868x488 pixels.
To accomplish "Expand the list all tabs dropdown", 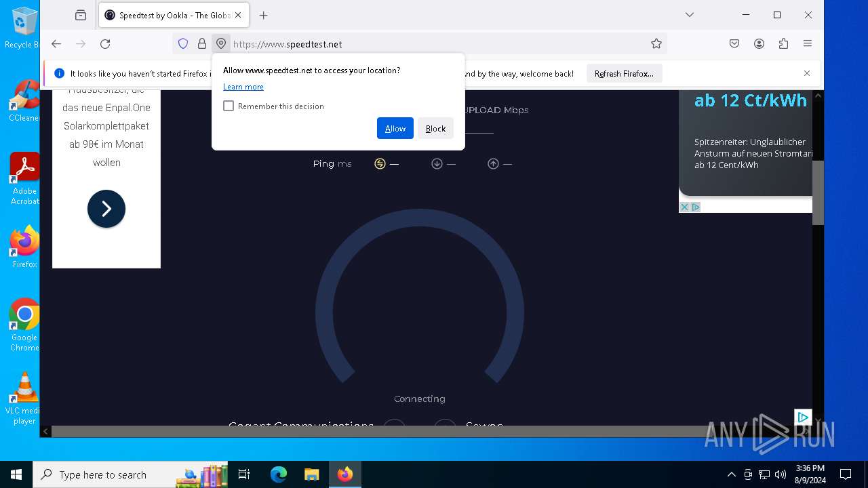I will (690, 15).
